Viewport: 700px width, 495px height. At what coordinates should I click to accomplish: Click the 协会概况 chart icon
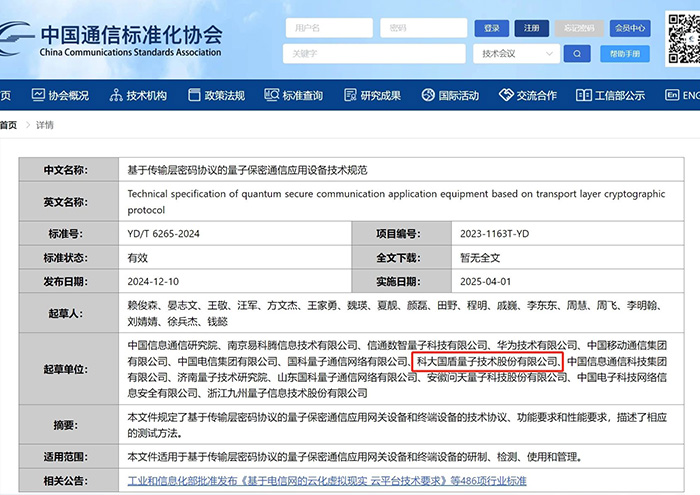coord(38,95)
